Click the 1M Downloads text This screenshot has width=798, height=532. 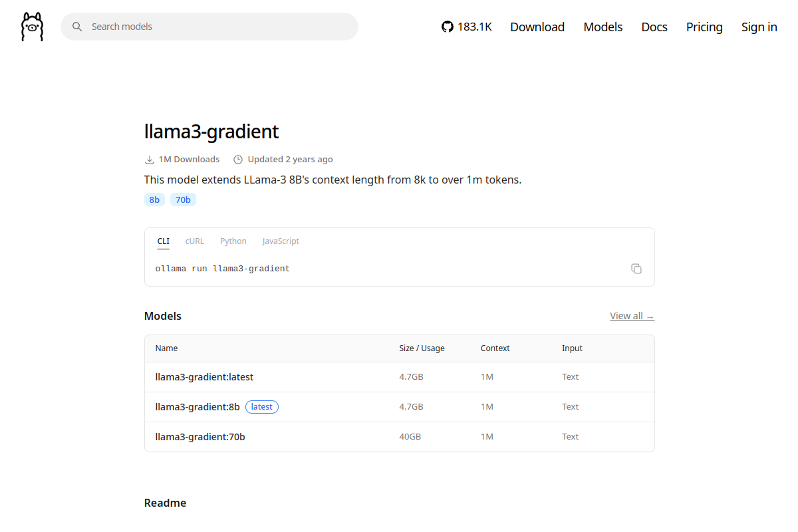coord(189,160)
